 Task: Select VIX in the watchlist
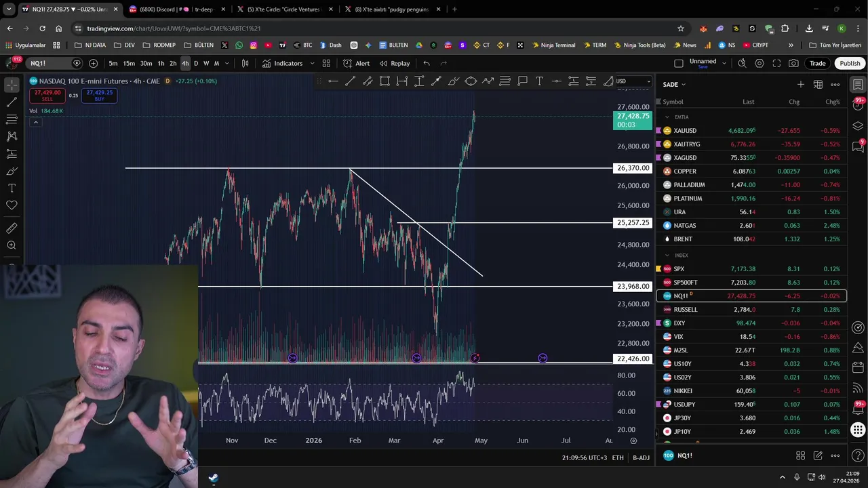751,337
